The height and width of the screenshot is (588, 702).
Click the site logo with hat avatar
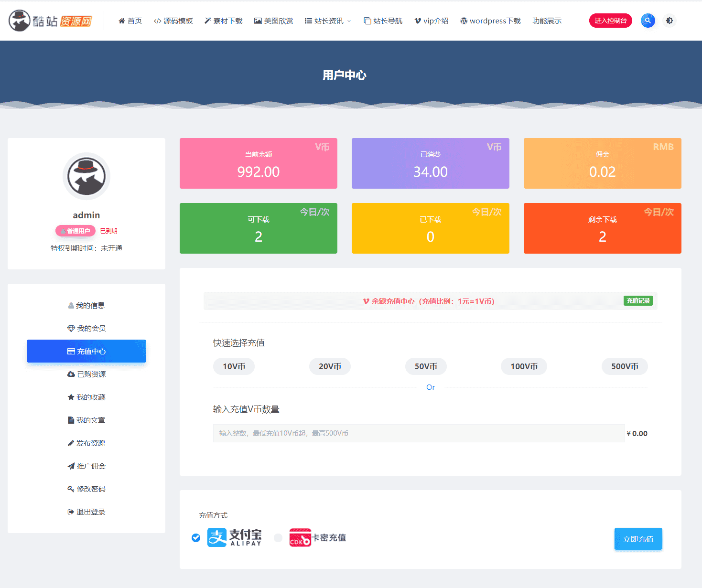pyautogui.click(x=50, y=21)
